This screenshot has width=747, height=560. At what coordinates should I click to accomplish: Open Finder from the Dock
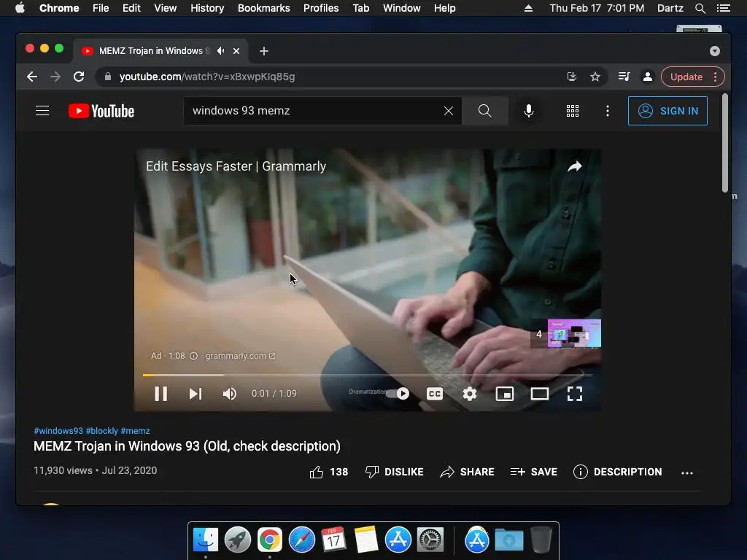click(x=206, y=540)
